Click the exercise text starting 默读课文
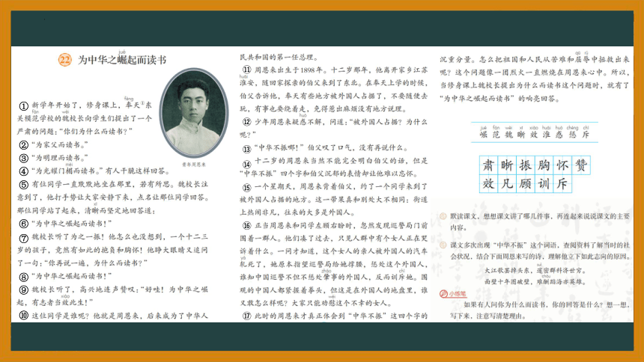The width and height of the screenshot is (644, 362). 540,221
